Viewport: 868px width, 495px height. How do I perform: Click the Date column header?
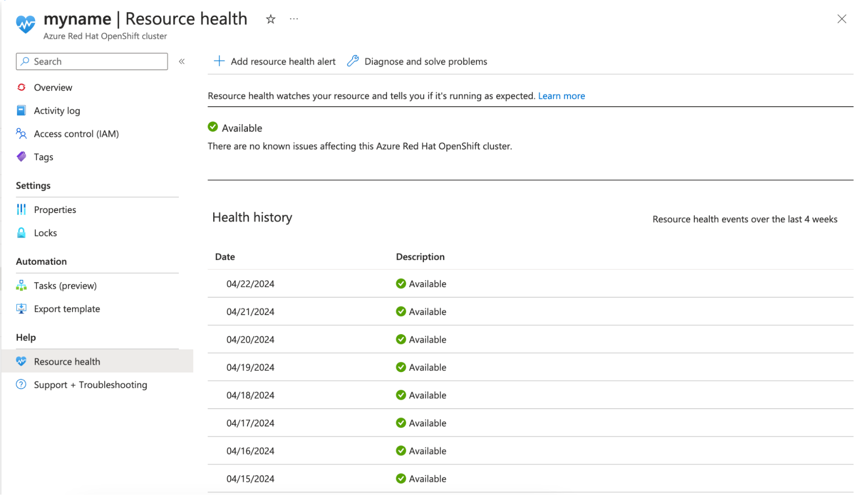click(225, 257)
